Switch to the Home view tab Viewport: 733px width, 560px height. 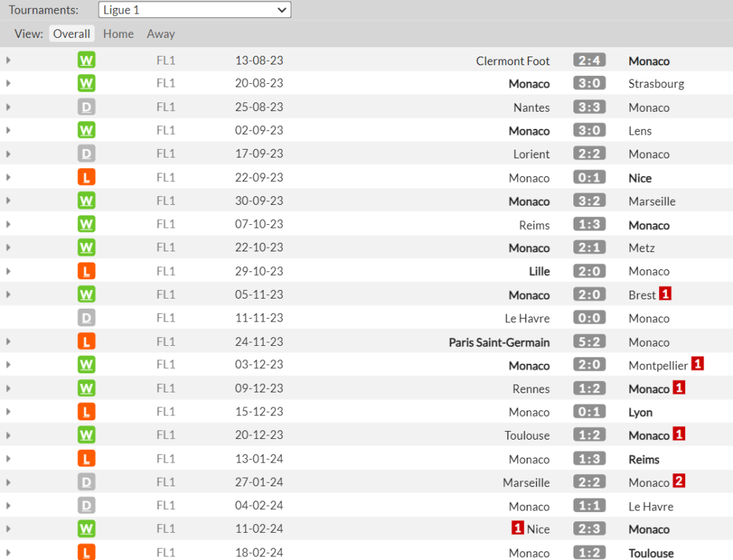[x=118, y=34]
